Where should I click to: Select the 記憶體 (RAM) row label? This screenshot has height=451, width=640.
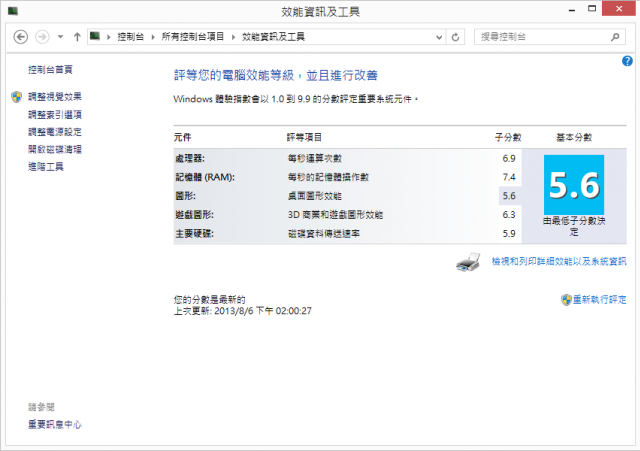(x=205, y=177)
